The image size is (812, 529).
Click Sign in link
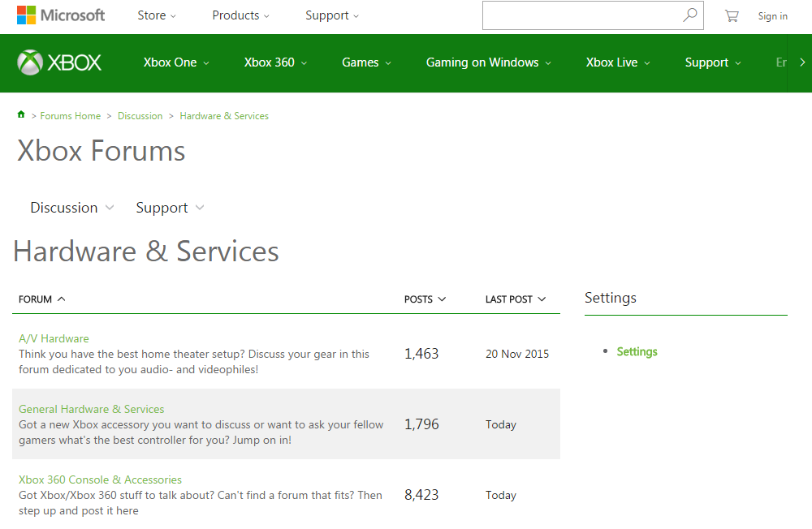click(772, 16)
